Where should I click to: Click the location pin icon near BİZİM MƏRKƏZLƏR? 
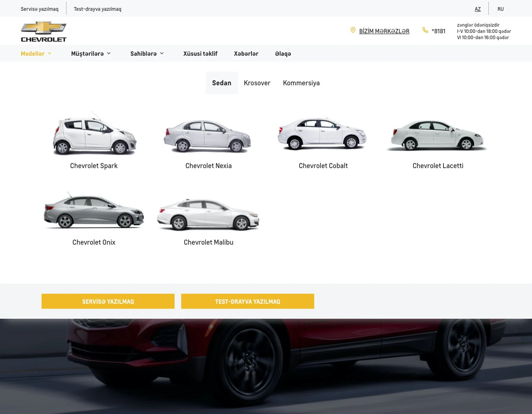353,30
